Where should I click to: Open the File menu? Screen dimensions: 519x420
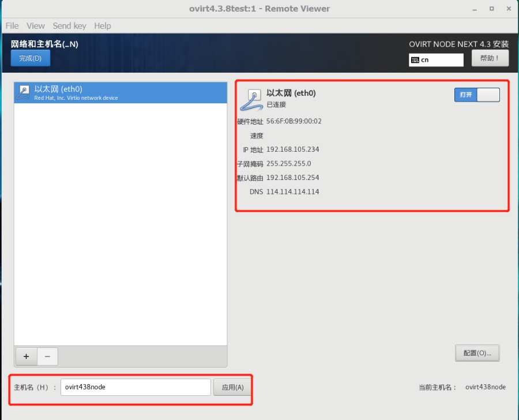point(12,26)
